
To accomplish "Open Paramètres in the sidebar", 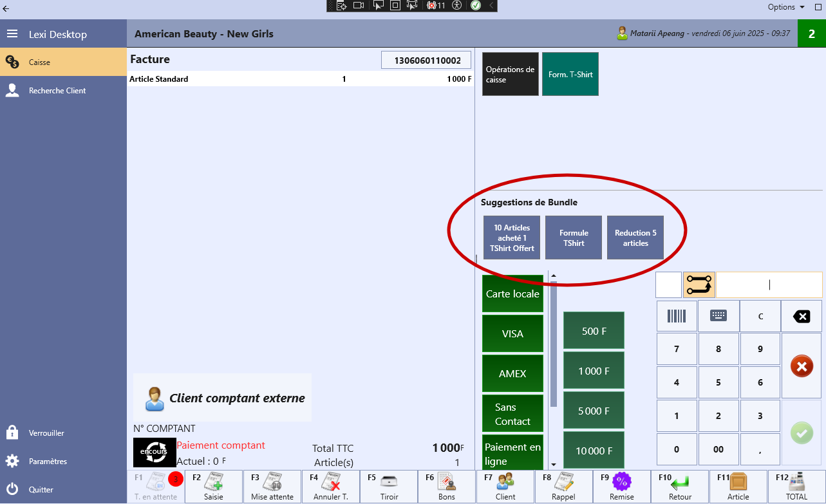I will [x=48, y=462].
